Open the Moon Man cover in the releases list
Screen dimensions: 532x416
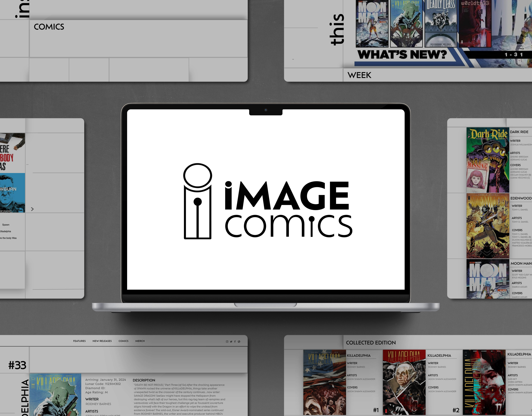pyautogui.click(x=488, y=279)
